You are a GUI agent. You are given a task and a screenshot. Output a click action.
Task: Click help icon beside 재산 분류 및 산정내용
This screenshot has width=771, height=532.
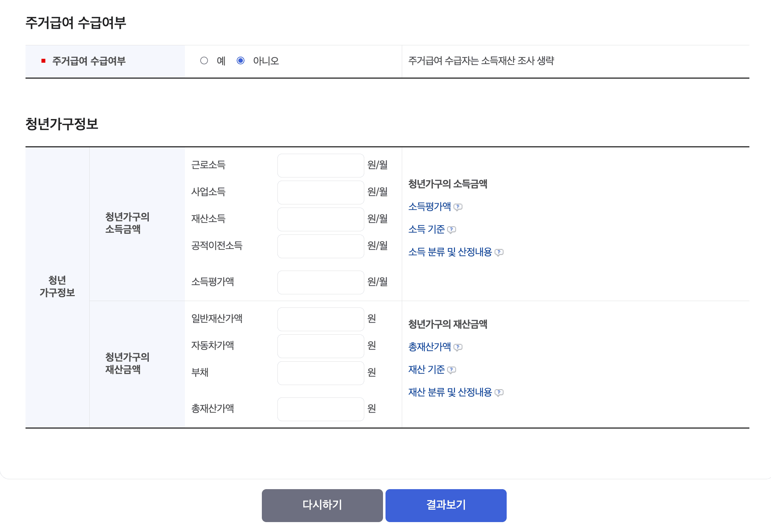point(499,392)
